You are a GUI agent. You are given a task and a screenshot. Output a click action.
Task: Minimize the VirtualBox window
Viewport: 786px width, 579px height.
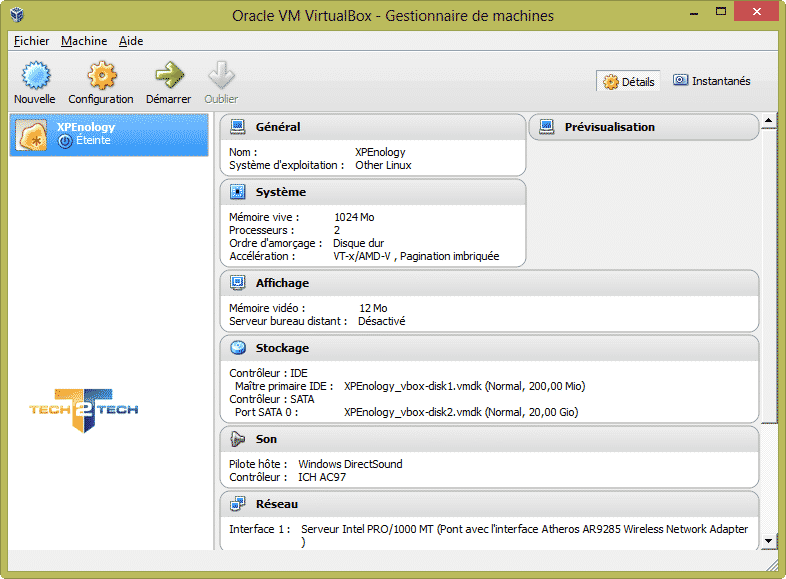[694, 13]
